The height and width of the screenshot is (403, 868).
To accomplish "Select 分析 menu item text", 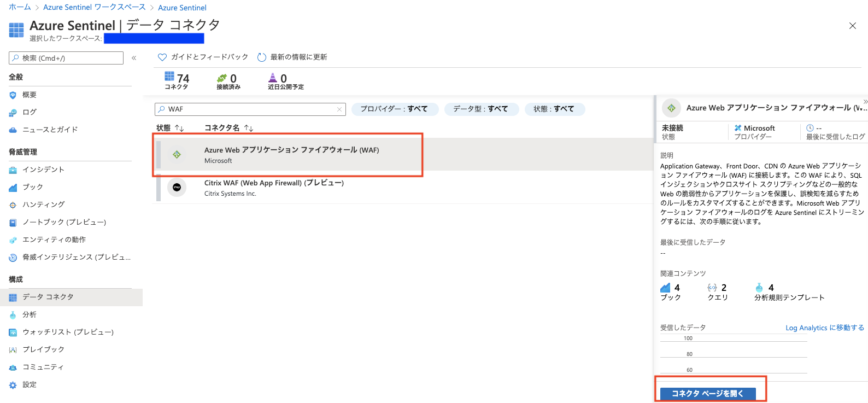I will (x=30, y=314).
